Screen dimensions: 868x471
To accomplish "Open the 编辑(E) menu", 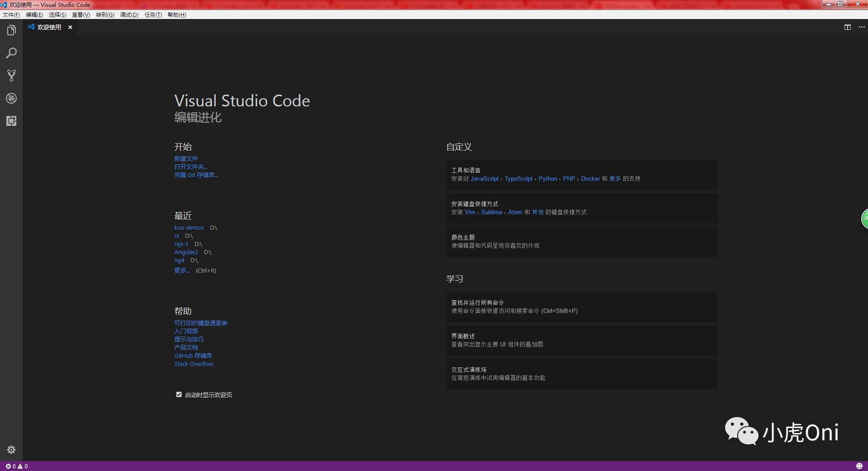I will pos(34,15).
